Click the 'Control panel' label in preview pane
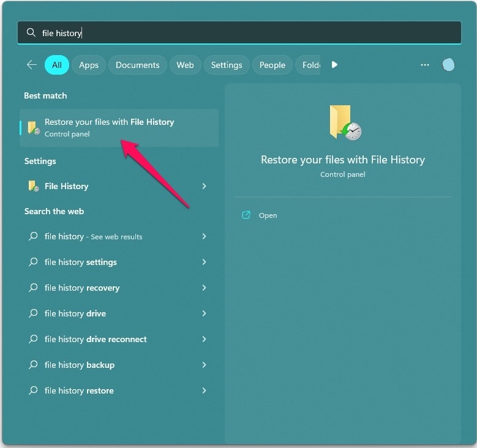Viewport: 477px width, 448px height. coord(343,174)
